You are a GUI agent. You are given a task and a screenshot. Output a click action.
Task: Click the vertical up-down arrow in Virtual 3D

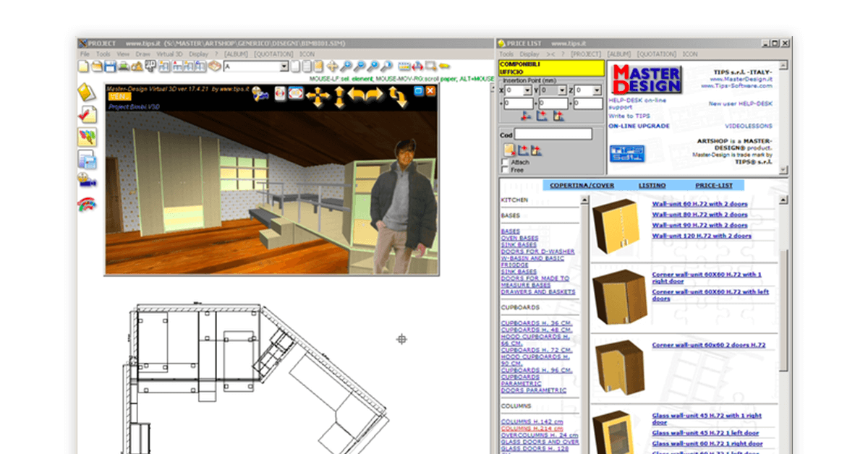coord(339,96)
